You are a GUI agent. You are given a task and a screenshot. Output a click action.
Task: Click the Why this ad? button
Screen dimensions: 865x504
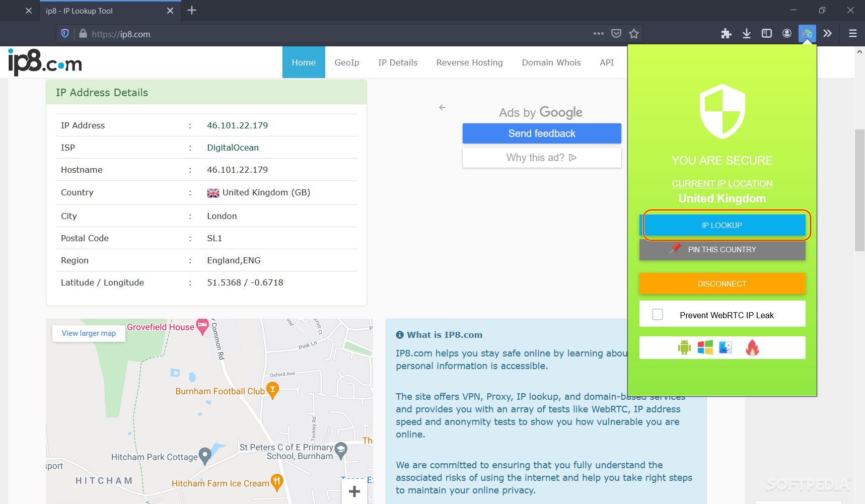542,158
